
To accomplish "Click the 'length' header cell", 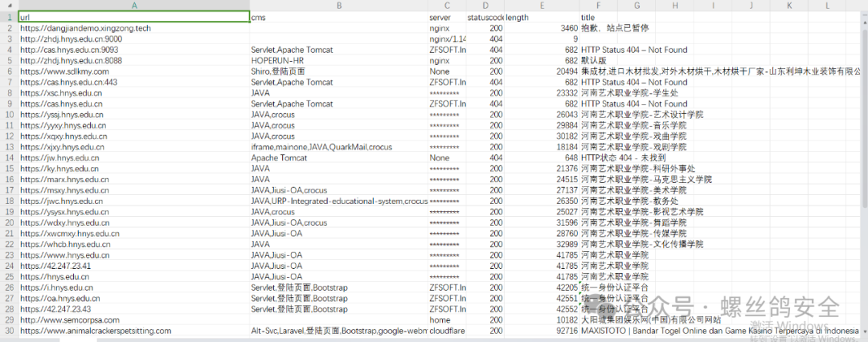I will 542,17.
